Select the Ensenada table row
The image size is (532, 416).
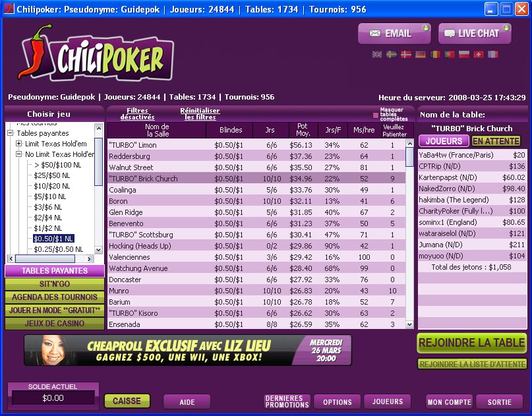click(256, 324)
